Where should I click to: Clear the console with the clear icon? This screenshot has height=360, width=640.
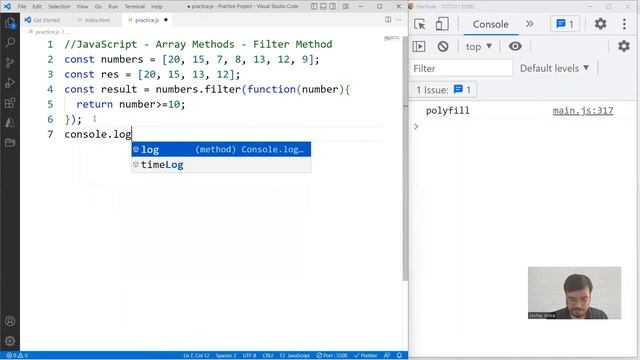click(x=443, y=47)
